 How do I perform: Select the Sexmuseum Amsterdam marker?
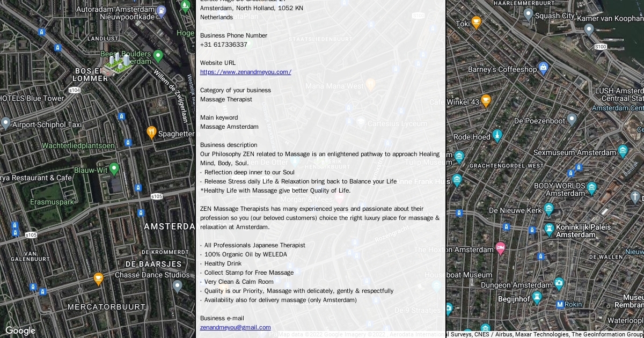623,150
